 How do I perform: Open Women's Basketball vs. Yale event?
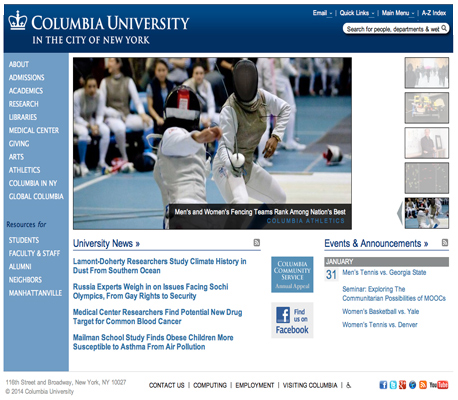(x=380, y=311)
